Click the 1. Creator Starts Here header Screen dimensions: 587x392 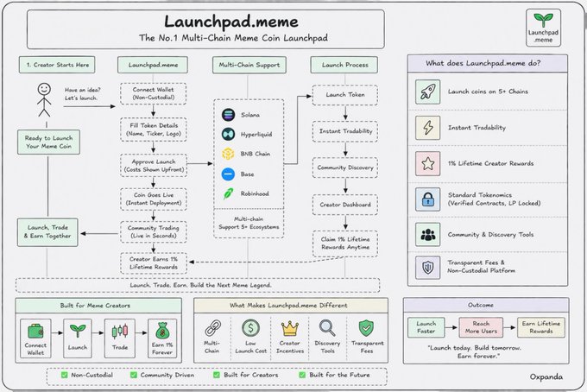pyautogui.click(x=57, y=65)
